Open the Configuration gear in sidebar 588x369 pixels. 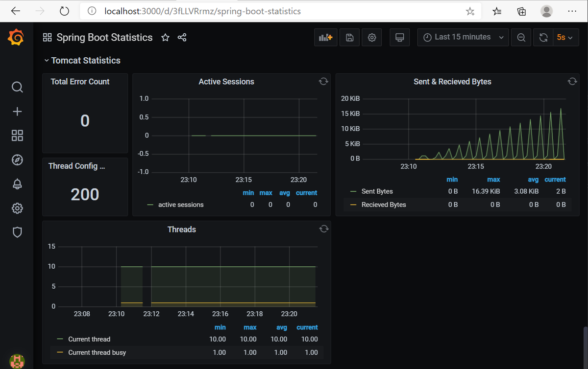(17, 208)
